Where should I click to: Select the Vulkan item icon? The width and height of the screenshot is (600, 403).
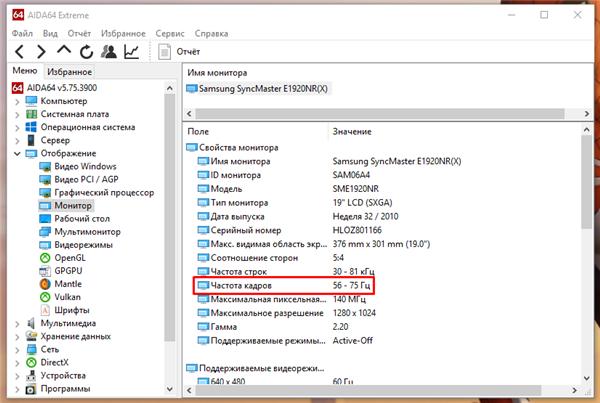click(45, 297)
